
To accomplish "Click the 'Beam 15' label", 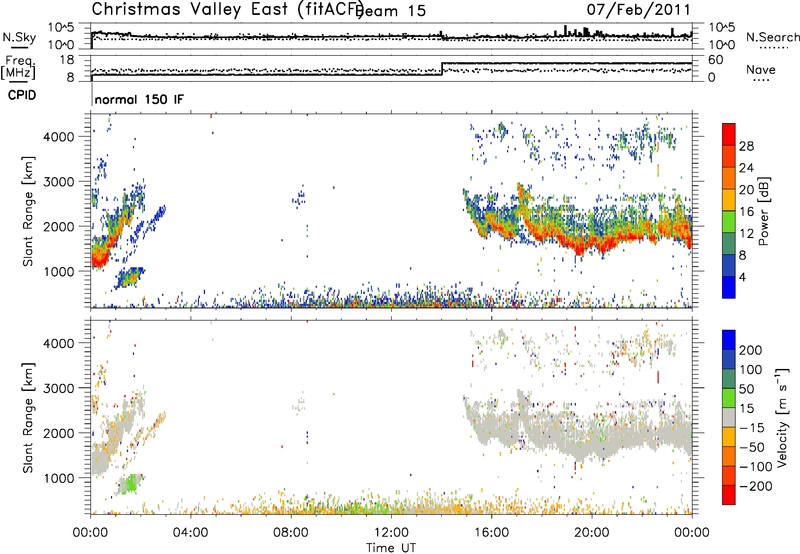I will pos(392,11).
